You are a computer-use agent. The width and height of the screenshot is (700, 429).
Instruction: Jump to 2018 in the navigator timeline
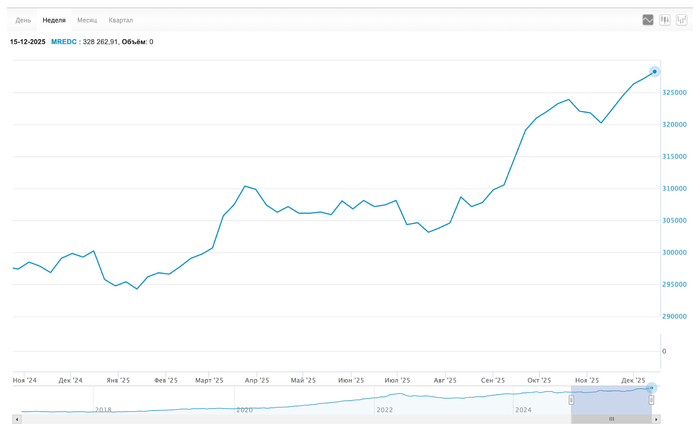pos(103,409)
